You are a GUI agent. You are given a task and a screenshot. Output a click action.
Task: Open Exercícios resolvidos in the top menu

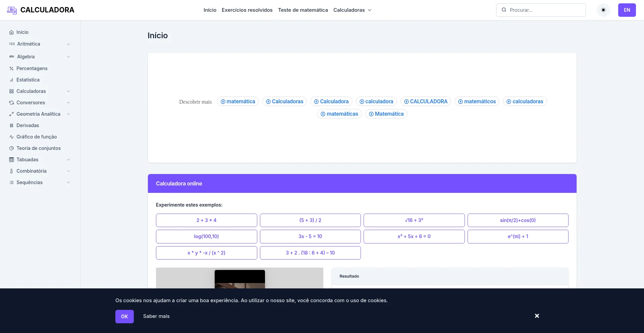(247, 10)
